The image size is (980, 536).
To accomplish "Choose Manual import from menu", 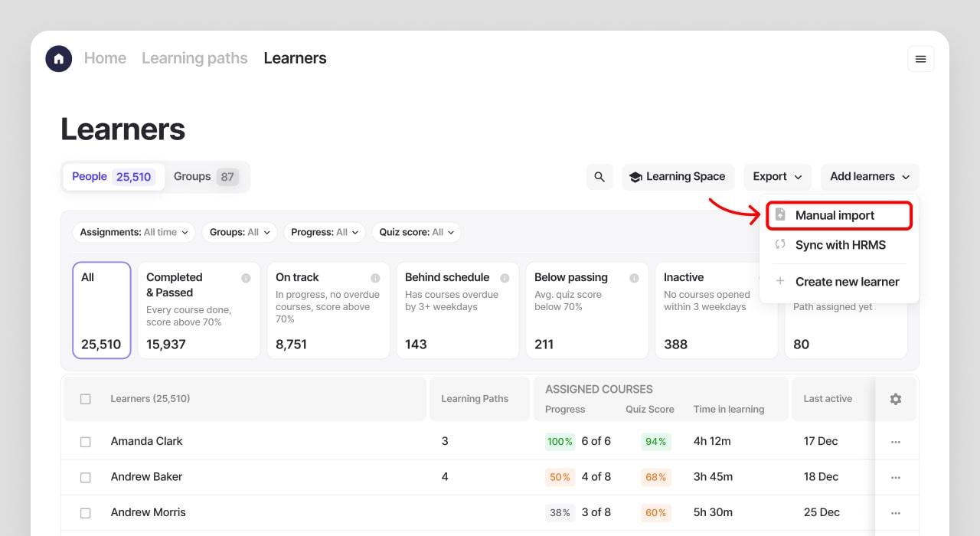I will coord(839,215).
